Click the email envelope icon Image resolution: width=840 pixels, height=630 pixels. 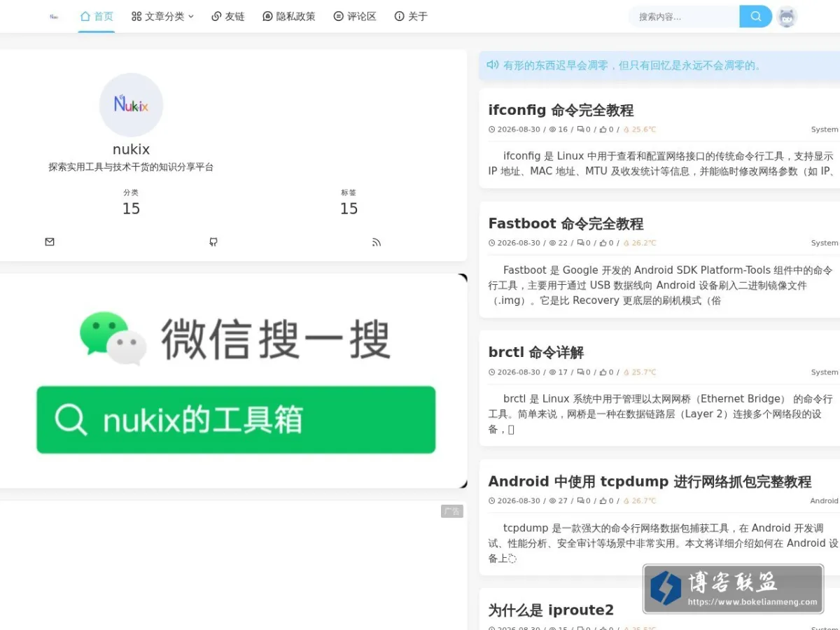[50, 242]
